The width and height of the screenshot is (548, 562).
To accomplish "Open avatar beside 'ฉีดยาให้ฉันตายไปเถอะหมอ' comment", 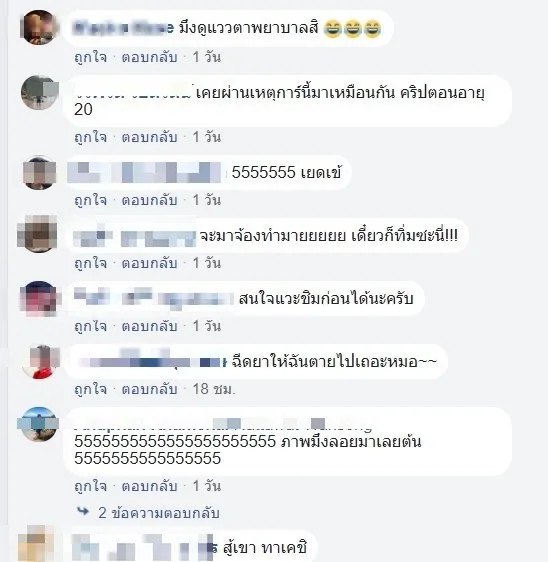I will [40, 362].
